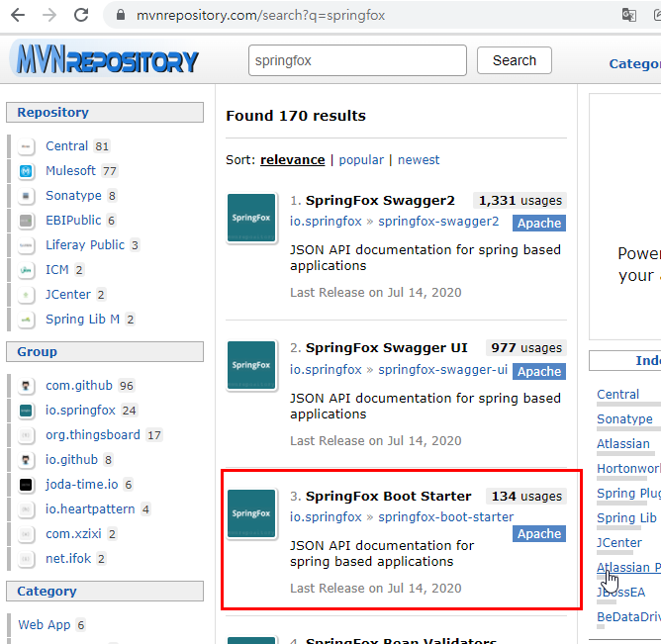The image size is (661, 644).
Task: Click the io.github group icon
Action: (x=26, y=460)
